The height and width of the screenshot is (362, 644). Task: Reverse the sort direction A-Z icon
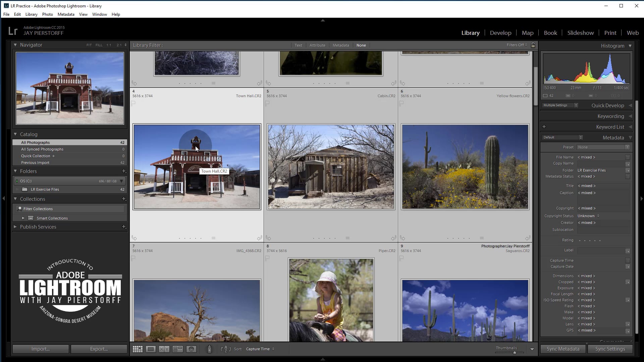(226, 349)
